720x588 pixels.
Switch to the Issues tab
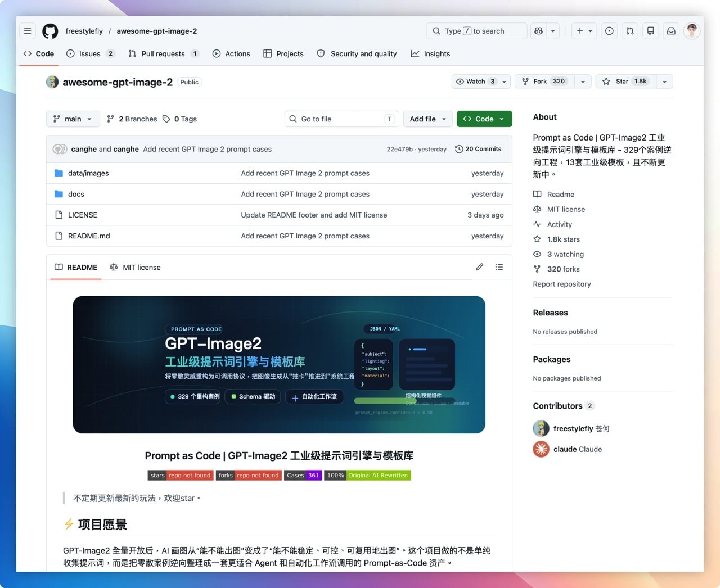91,53
